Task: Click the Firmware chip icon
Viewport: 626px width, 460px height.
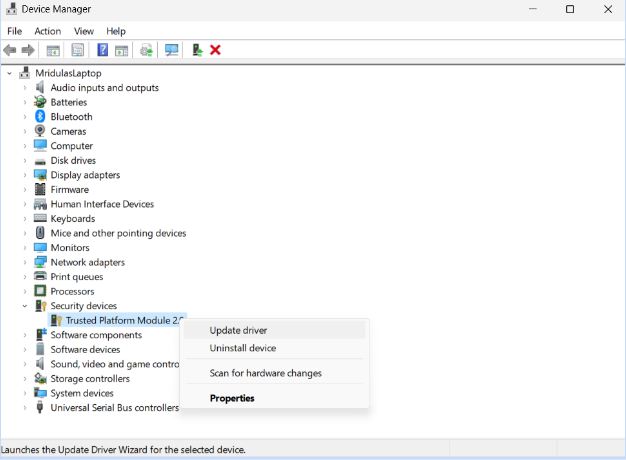Action: tap(40, 189)
